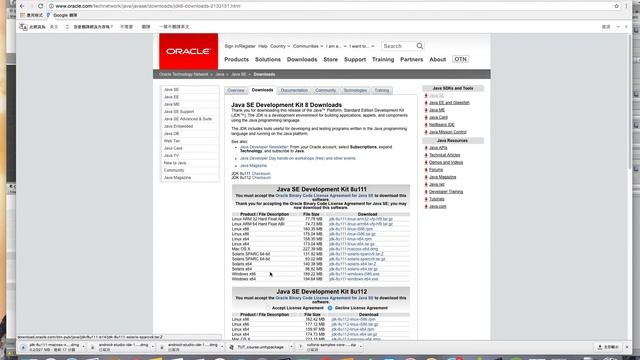This screenshot has width=640, height=360.
Task: Click the Oracle logo
Action: coord(189,51)
